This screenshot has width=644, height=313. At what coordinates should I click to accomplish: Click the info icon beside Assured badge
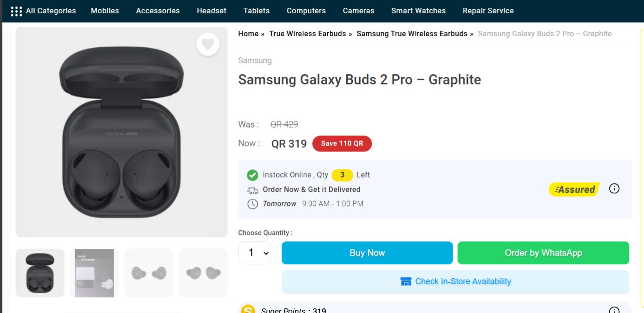coord(615,188)
